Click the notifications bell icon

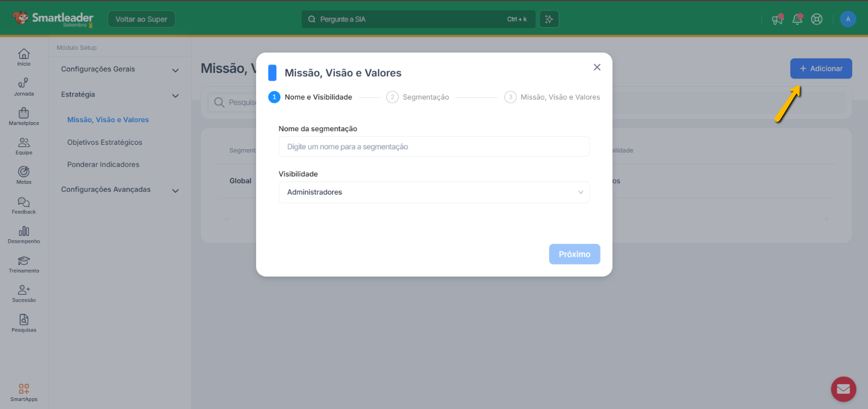point(797,19)
